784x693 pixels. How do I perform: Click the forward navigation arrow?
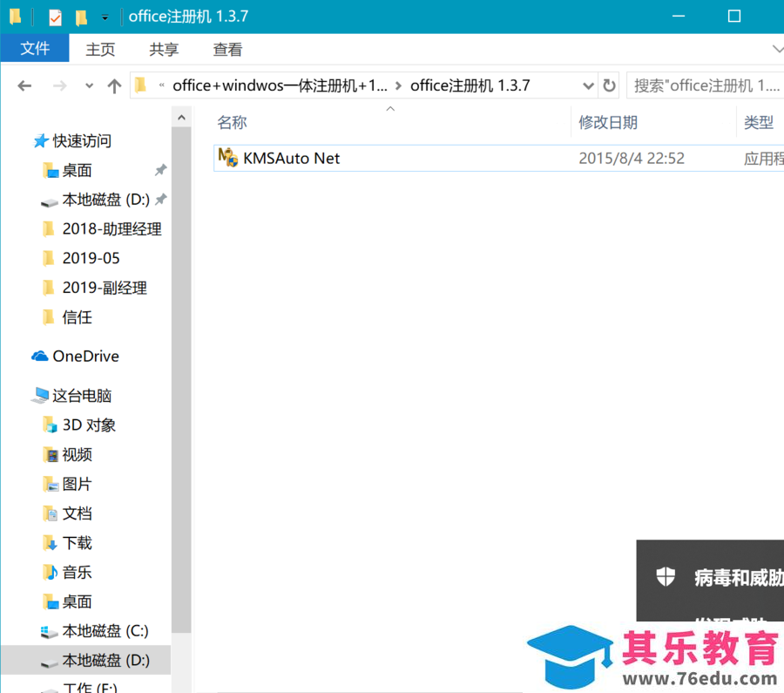(59, 86)
